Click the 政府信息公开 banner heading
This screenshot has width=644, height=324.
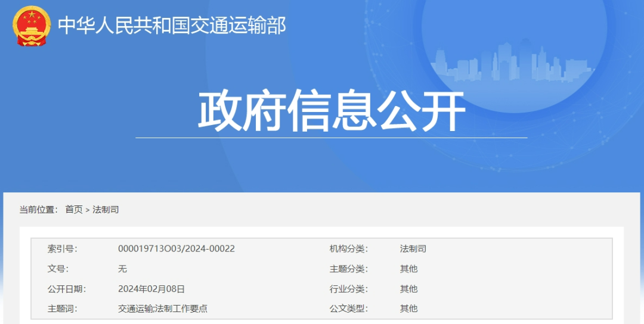pos(332,111)
